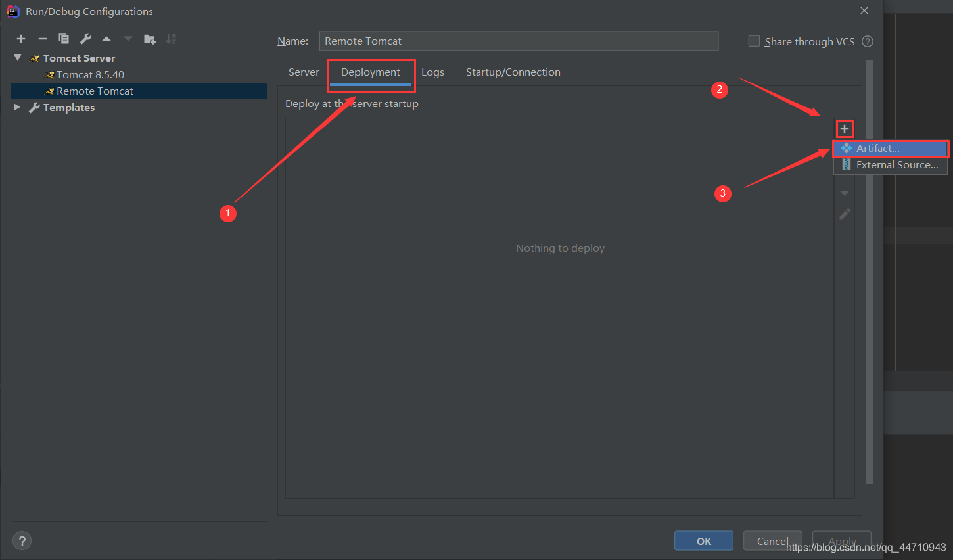Move deployment item down arrow

point(845,193)
